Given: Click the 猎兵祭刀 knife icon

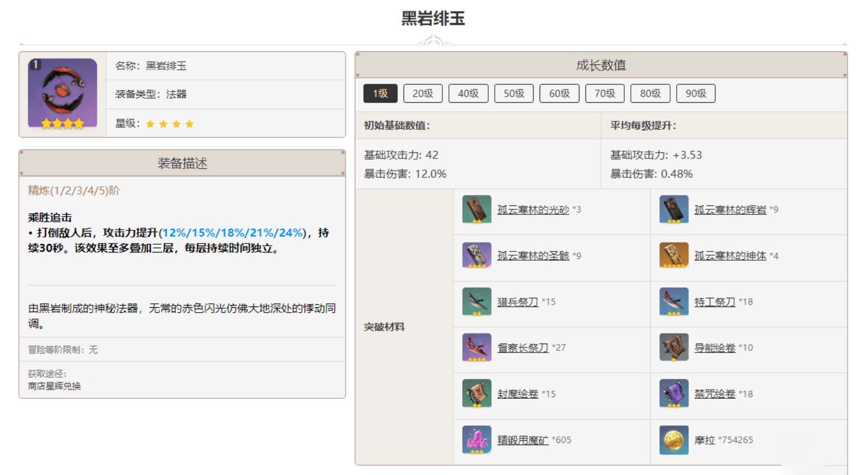Looking at the screenshot, I should [x=477, y=302].
